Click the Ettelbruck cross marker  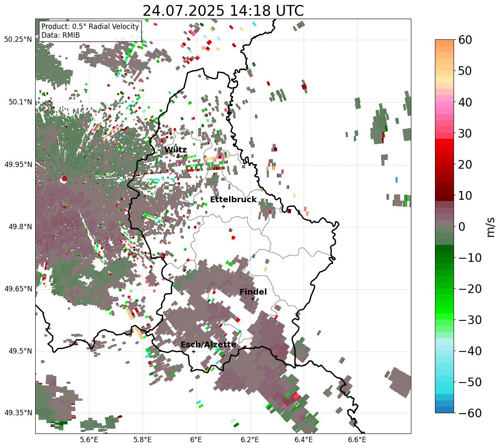pyautogui.click(x=224, y=206)
